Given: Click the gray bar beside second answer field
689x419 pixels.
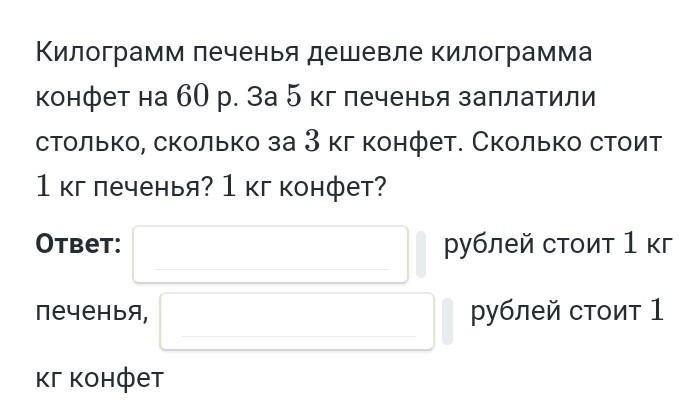Looking at the screenshot, I should pyautogui.click(x=447, y=321).
